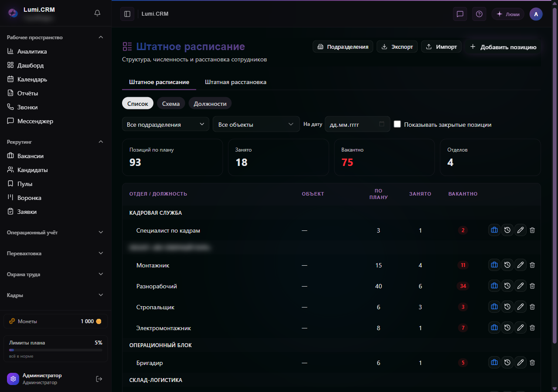Viewport: 558px width, 392px height.
Task: Switch view to Схема pill
Action: 171,103
